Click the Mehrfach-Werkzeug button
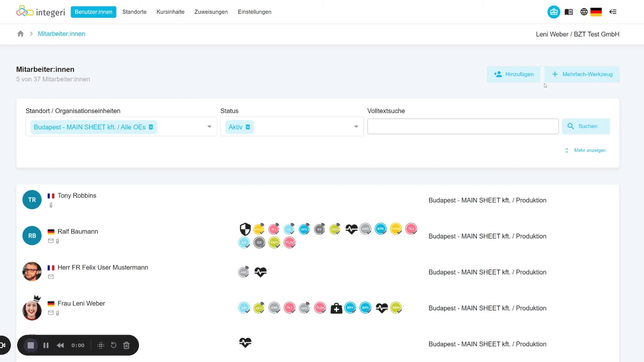Viewport: 644px width, 362px height. [x=582, y=74]
